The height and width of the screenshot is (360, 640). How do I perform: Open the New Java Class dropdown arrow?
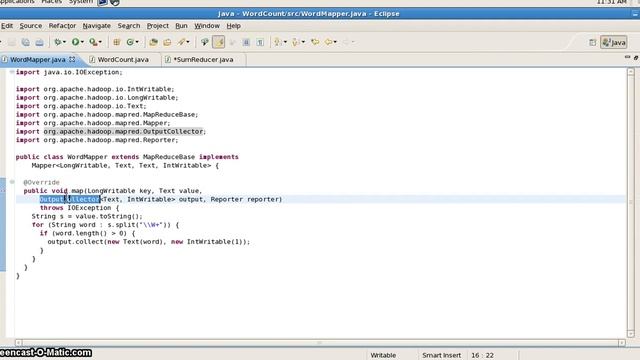pyautogui.click(x=137, y=42)
